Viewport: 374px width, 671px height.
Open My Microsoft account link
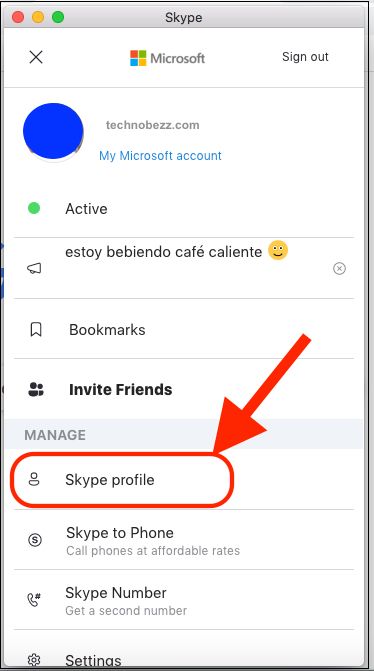click(x=160, y=155)
